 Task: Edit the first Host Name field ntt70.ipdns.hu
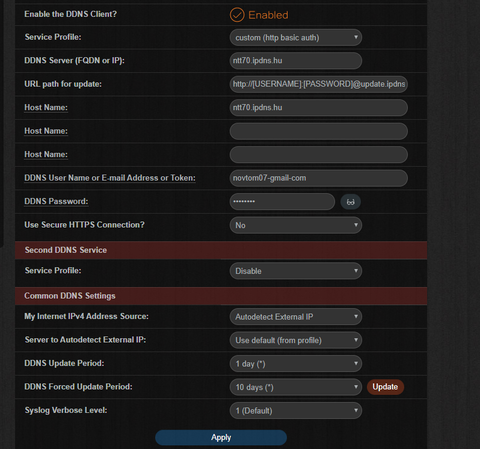[319, 108]
